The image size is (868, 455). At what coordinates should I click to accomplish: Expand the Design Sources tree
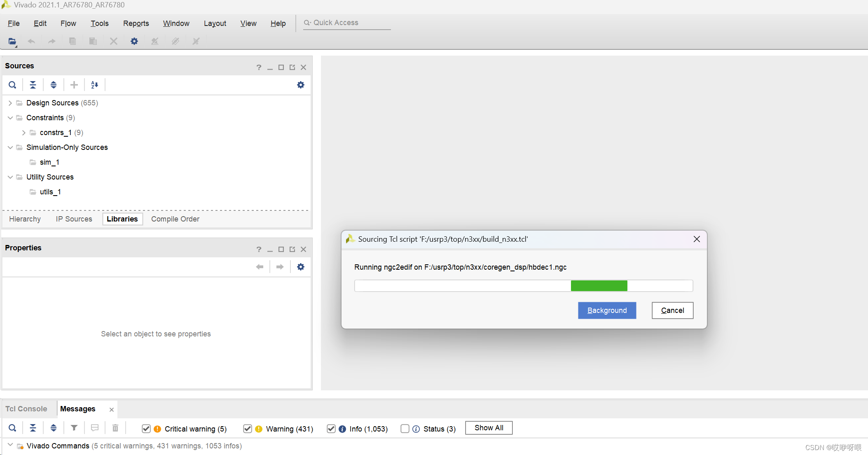pos(10,103)
